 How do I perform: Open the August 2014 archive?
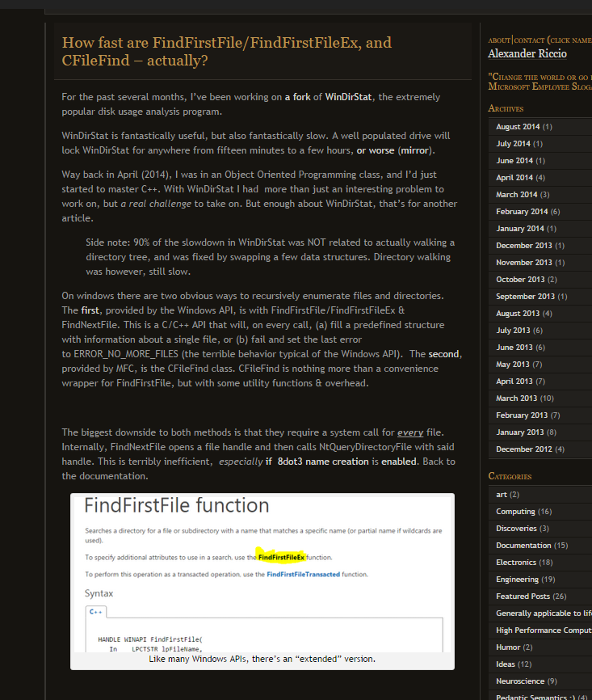click(x=518, y=127)
